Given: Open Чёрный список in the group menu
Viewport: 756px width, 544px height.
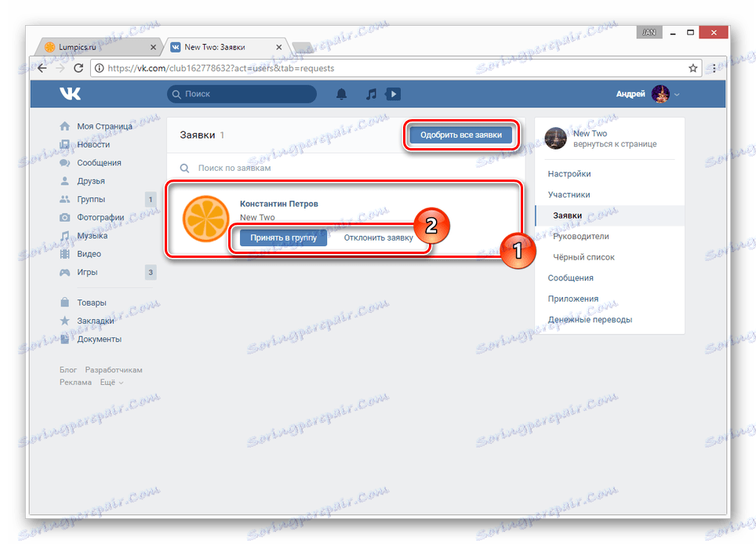Looking at the screenshot, I should coord(584,257).
